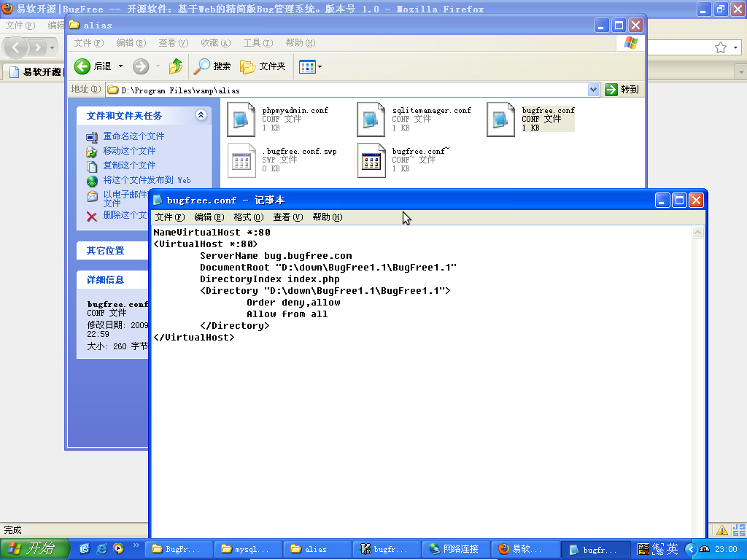747x560 pixels.
Task: Click the Windows 开始 Start button
Action: 35,549
